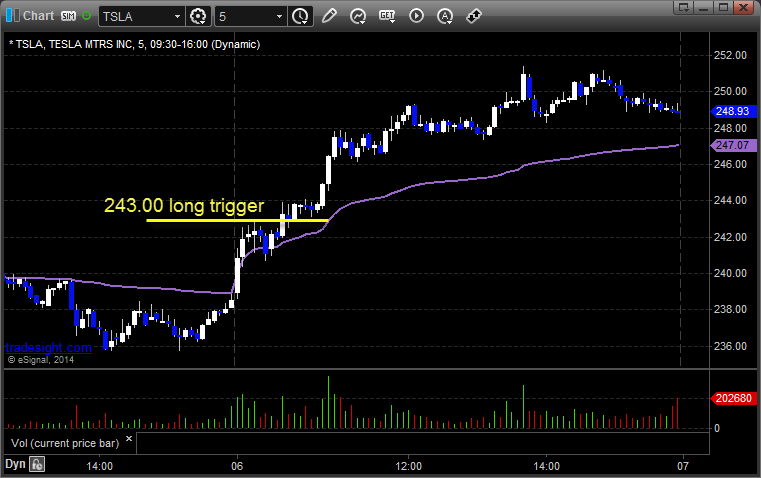The width and height of the screenshot is (761, 478).
Task: Toggle the lock icon next to Dyn
Action: (37, 464)
